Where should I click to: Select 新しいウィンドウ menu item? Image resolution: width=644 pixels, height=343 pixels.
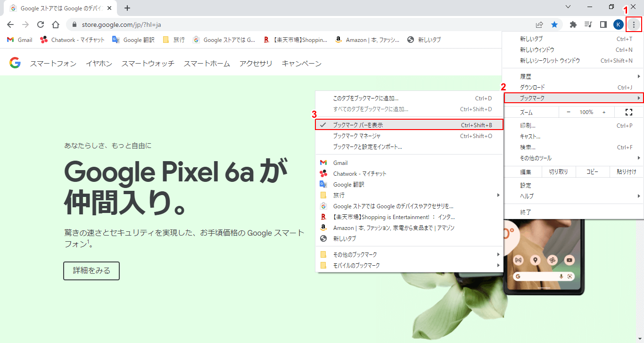tap(573, 49)
